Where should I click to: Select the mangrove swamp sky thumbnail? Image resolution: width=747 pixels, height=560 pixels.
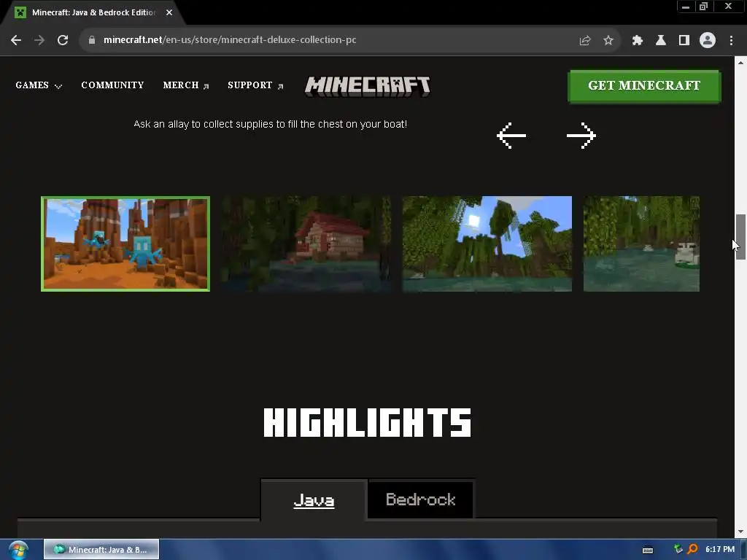pyautogui.click(x=487, y=244)
